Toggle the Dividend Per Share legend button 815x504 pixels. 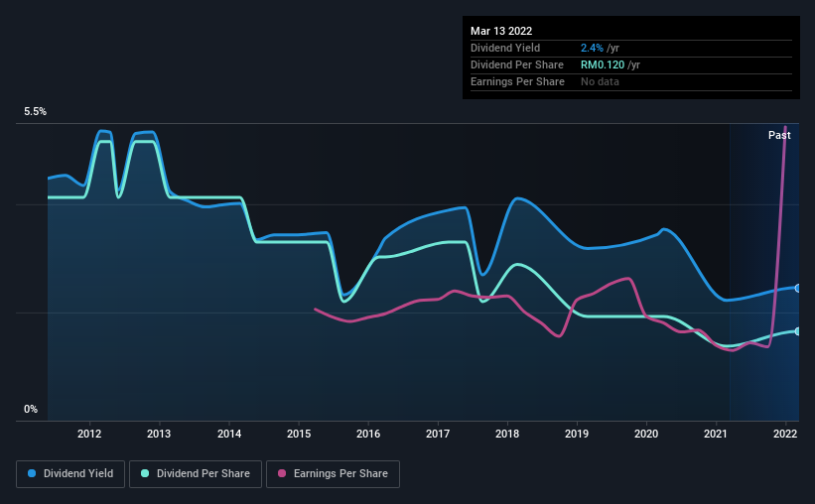[x=196, y=474]
